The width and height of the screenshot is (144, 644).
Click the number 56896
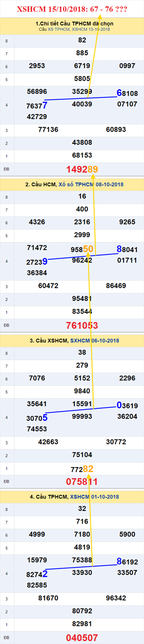tap(37, 92)
